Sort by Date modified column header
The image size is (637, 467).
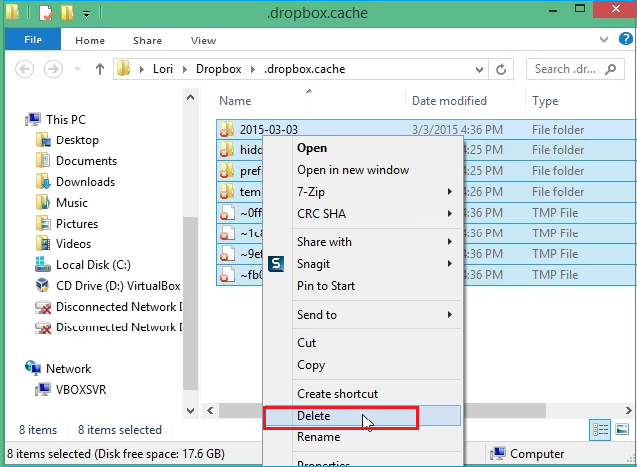(450, 101)
